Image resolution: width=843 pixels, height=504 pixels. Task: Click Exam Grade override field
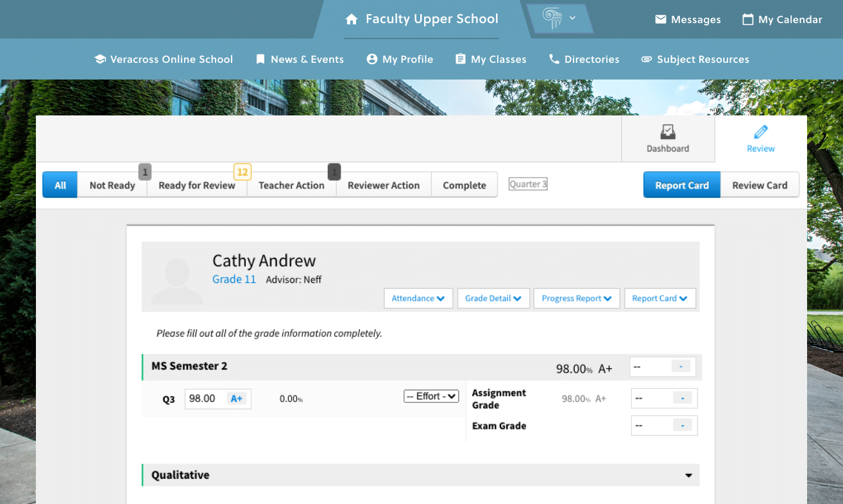point(664,426)
